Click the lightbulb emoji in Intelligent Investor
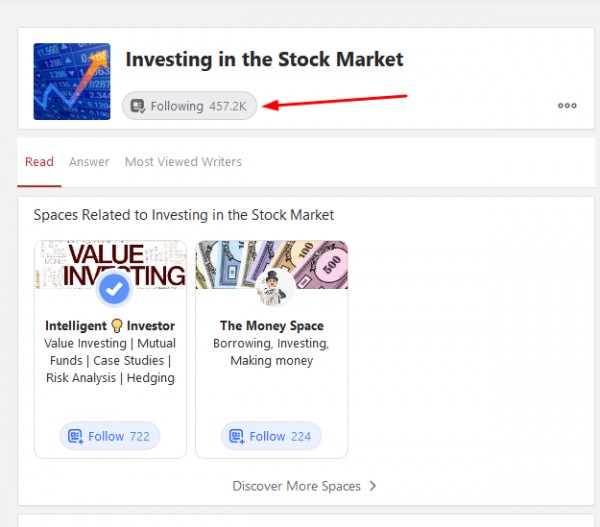 pyautogui.click(x=116, y=326)
